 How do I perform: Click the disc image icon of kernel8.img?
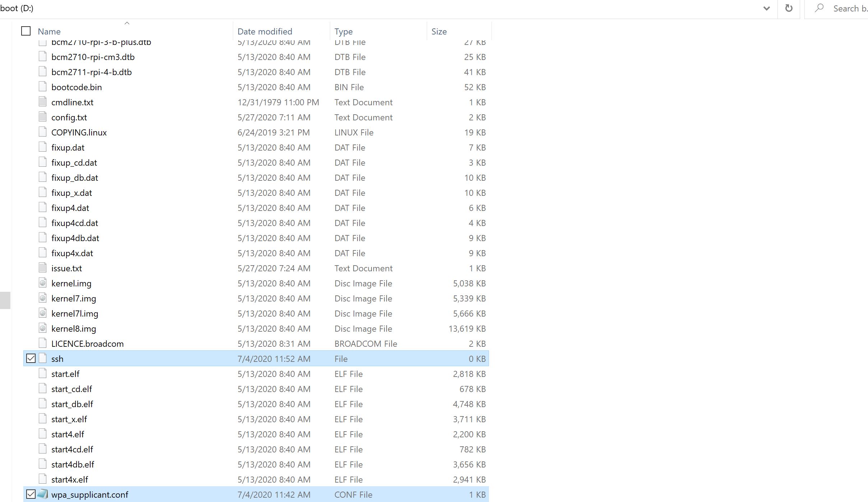click(x=42, y=328)
